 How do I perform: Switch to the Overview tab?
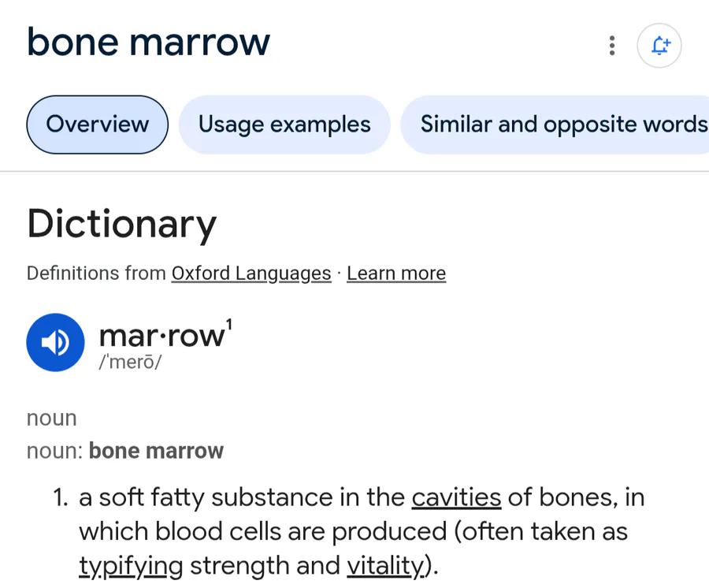[x=98, y=125]
